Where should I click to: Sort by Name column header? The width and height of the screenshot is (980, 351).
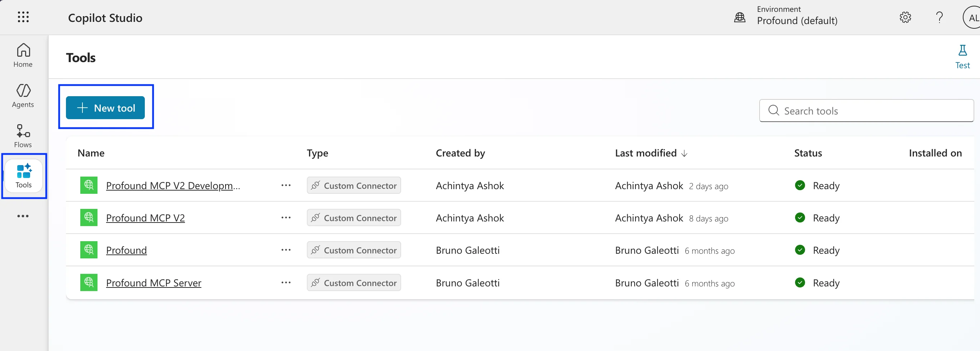tap(91, 153)
